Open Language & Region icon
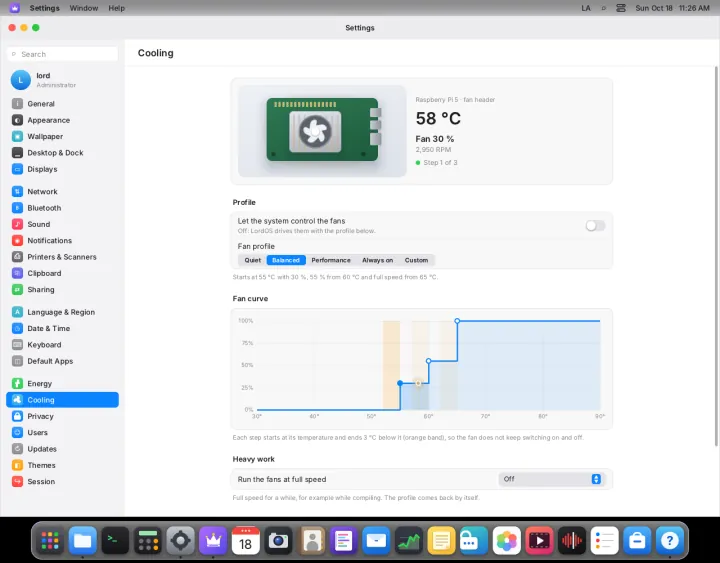The width and height of the screenshot is (720, 563). [17, 312]
